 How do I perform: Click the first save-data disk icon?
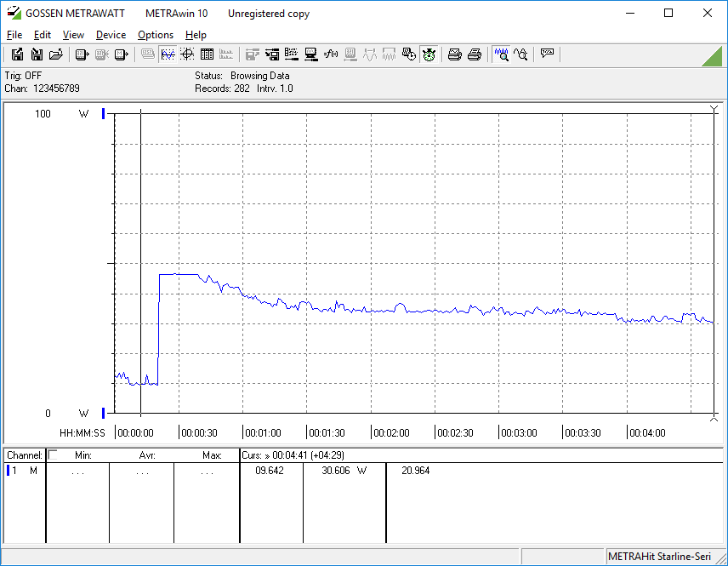(x=17, y=54)
